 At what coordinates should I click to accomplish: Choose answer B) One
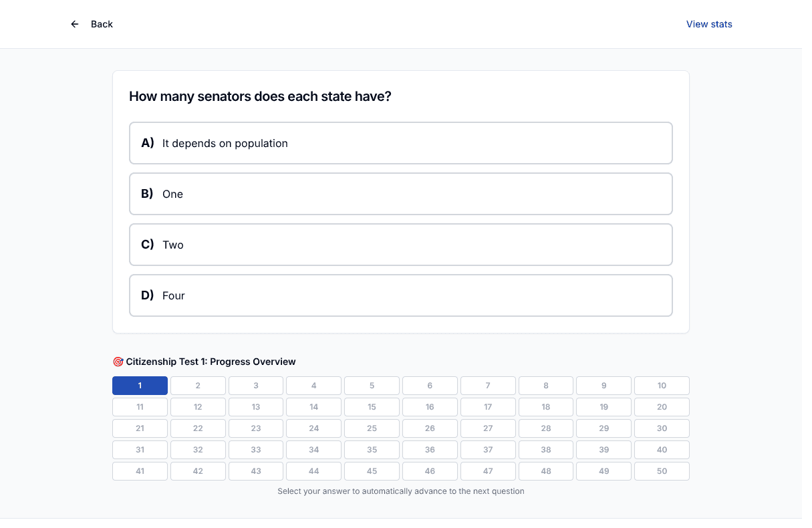pyautogui.click(x=401, y=194)
